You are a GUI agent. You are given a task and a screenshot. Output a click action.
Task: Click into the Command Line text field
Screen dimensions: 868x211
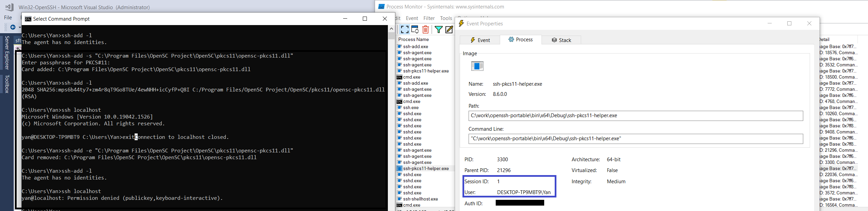pos(636,139)
